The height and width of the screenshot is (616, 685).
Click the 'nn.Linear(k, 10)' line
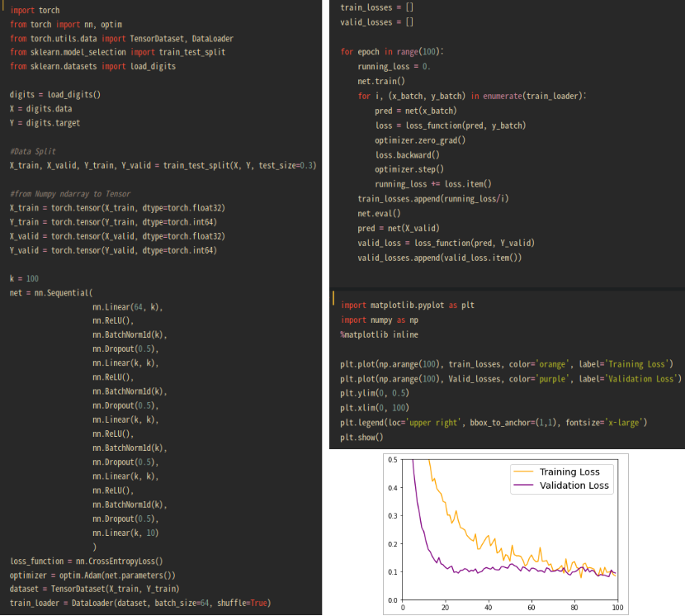click(x=125, y=533)
